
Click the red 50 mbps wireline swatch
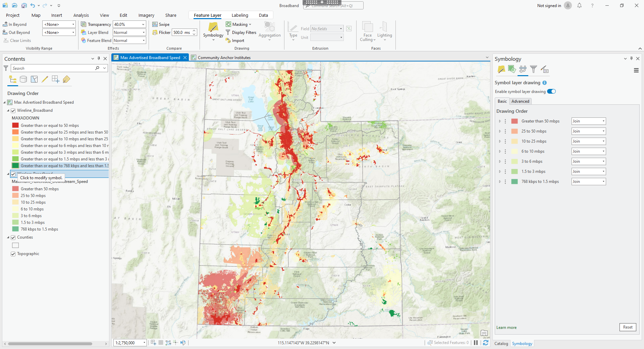pyautogui.click(x=15, y=126)
